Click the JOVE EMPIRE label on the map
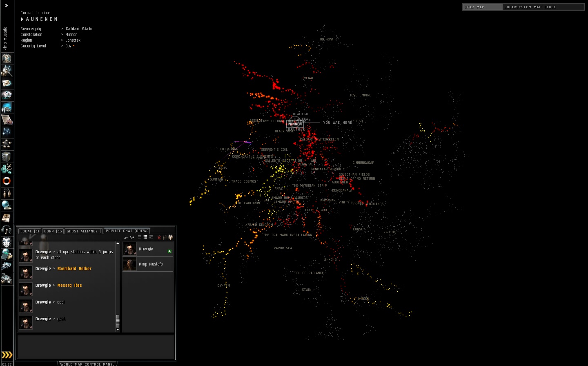Screen dimensions: 588x366 coord(360,95)
